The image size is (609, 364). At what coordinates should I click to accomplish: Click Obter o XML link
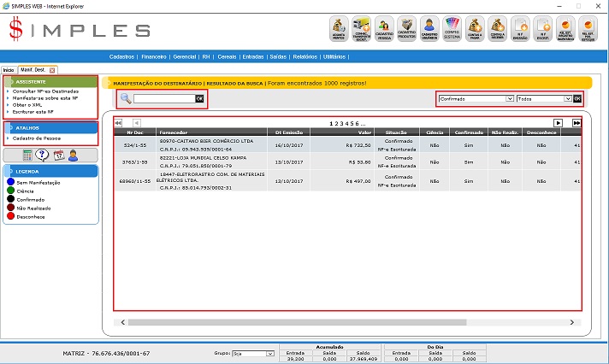[27, 104]
